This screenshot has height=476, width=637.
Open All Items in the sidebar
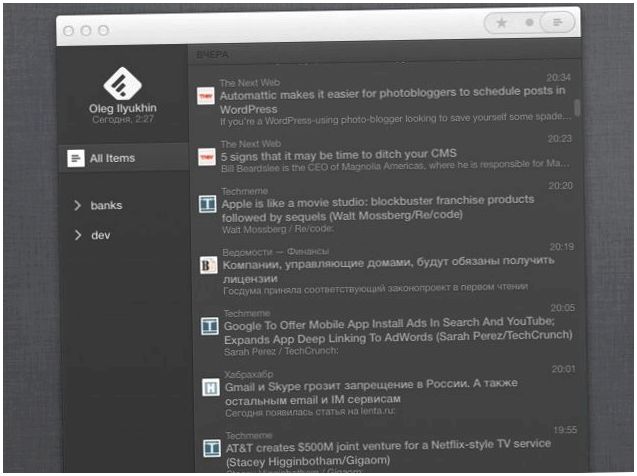pos(123,158)
